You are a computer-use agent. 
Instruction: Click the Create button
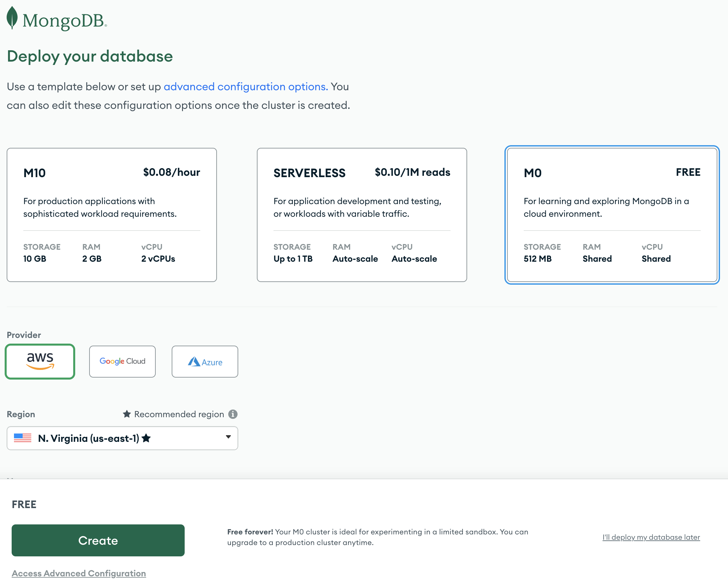pyautogui.click(x=98, y=540)
